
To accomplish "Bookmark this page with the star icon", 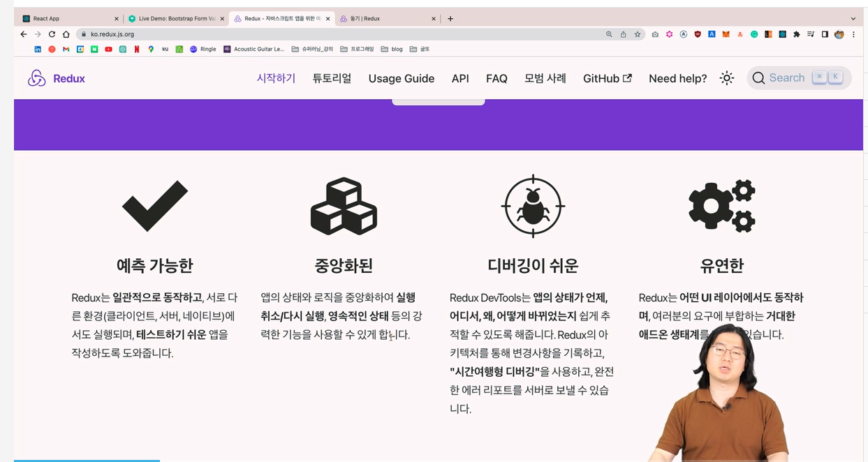I will (x=638, y=34).
